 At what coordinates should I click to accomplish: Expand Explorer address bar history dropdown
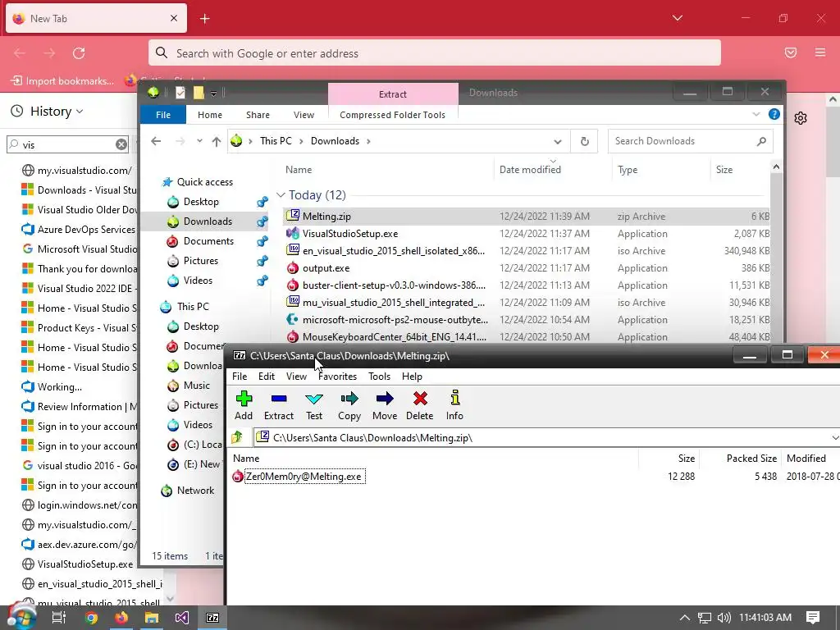[558, 141]
